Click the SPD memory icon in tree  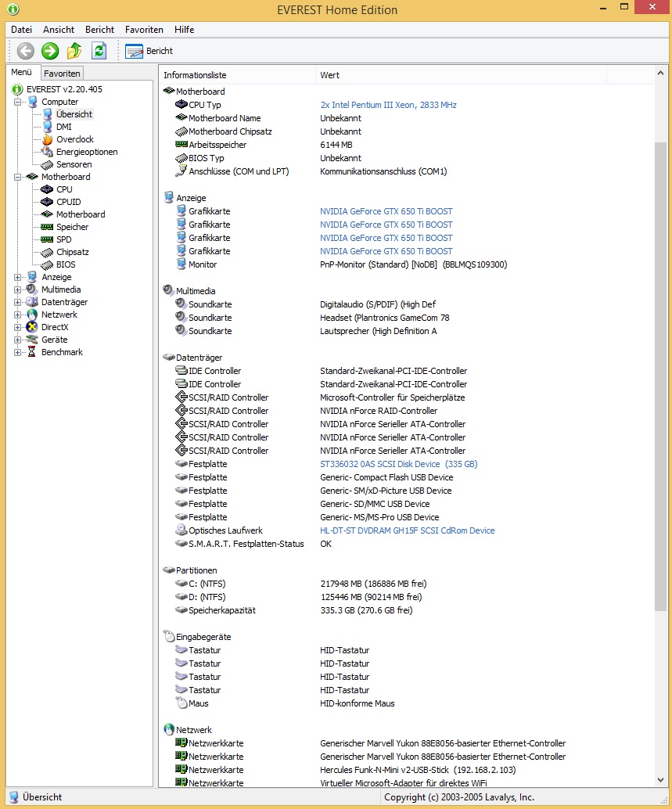click(x=47, y=239)
